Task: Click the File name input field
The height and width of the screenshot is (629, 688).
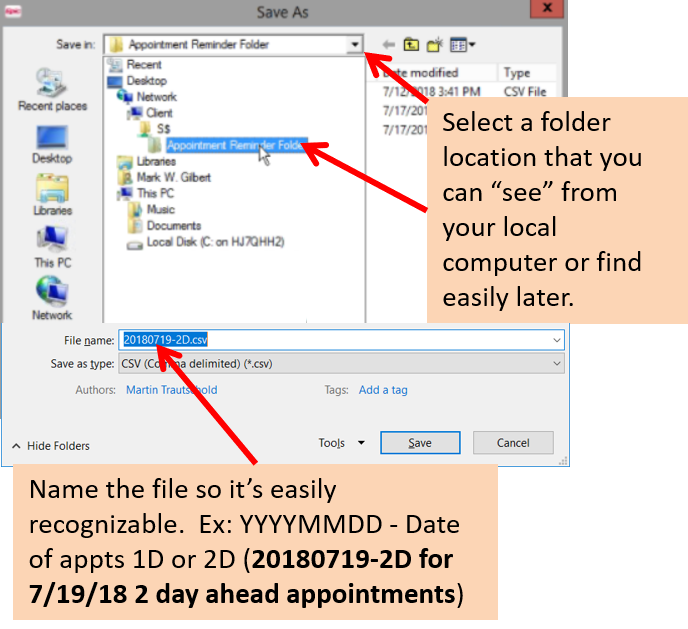Action: pyautogui.click(x=340, y=340)
